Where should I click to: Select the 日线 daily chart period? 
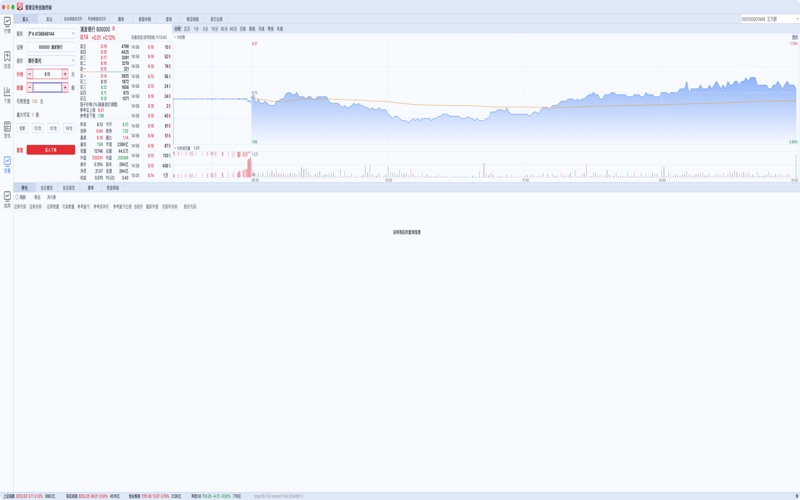coord(243,29)
